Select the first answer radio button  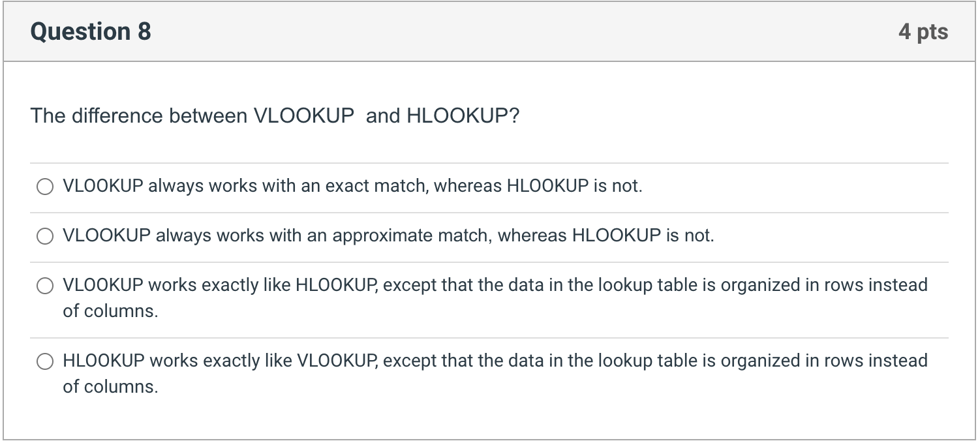point(45,187)
